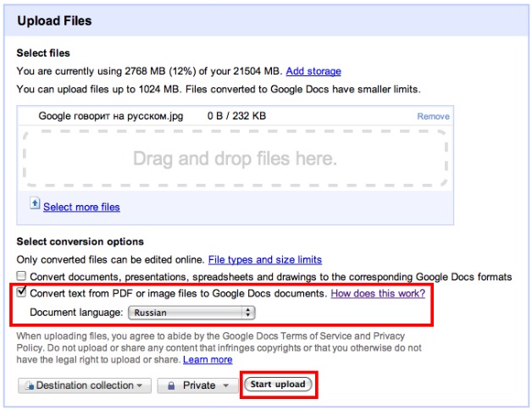Open the How does this work? link

point(378,293)
